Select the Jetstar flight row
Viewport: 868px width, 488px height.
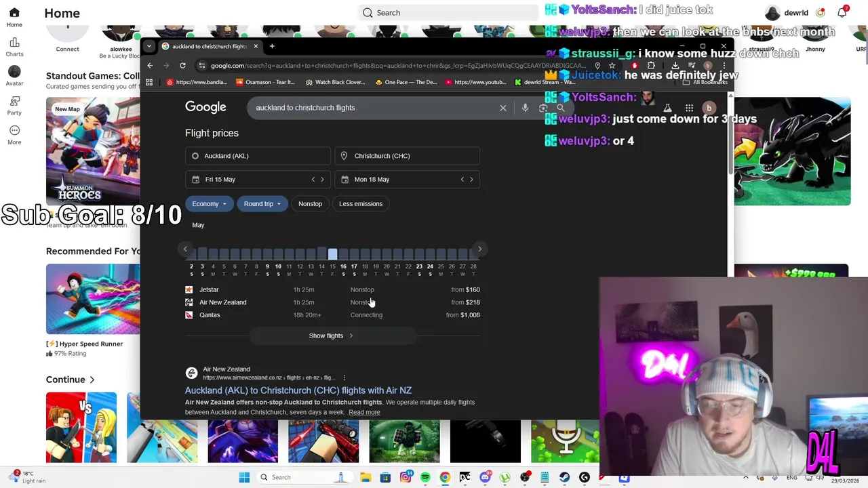pyautogui.click(x=332, y=290)
